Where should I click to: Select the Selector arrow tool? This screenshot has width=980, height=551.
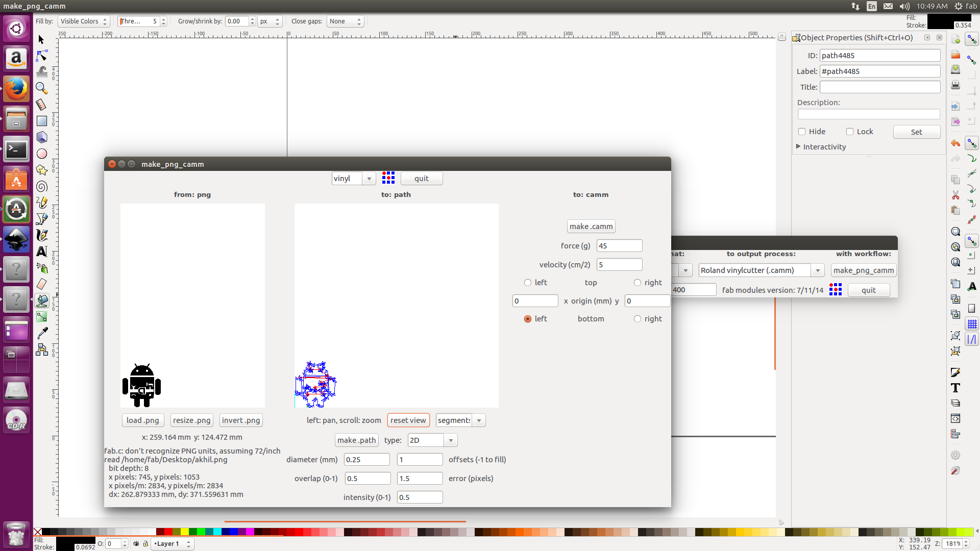click(x=41, y=40)
